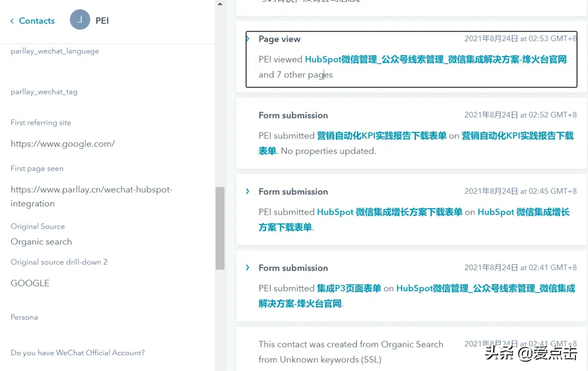
Task: Click the contact name PEI in header
Action: 102,21
